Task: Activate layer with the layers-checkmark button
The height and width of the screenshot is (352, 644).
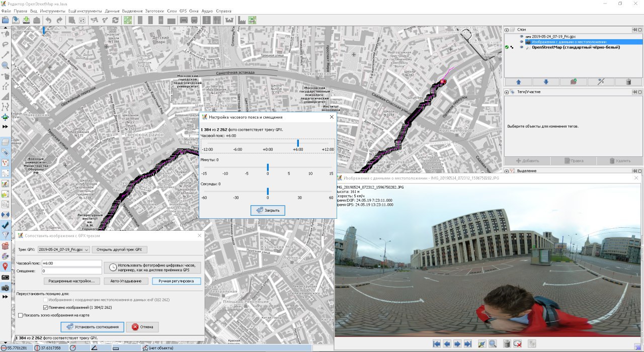Action: point(573,81)
